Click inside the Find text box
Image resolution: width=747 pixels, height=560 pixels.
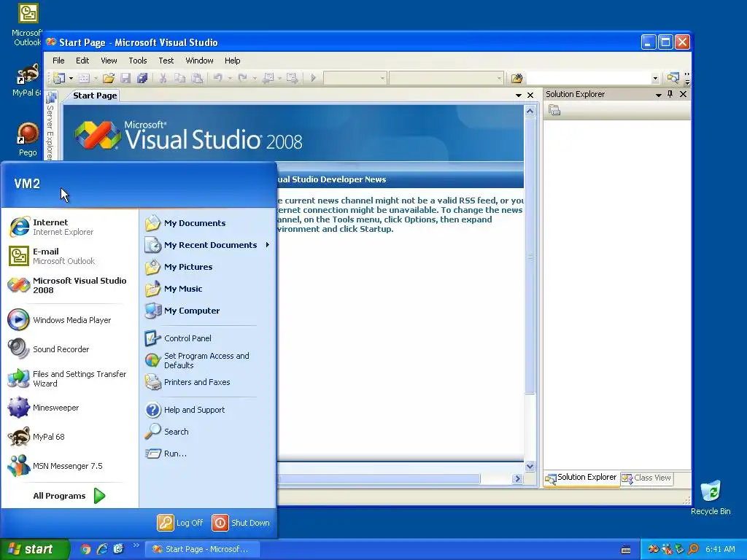589,78
